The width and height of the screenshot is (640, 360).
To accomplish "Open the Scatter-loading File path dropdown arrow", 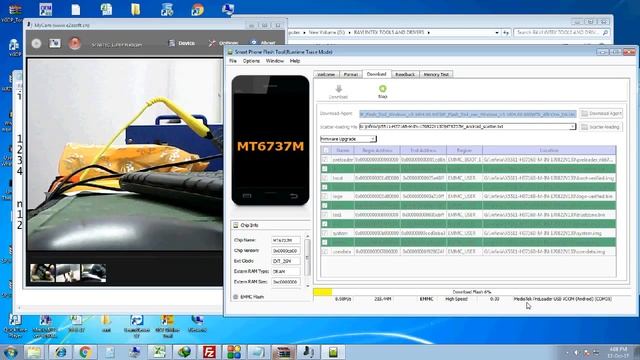I will (573, 127).
